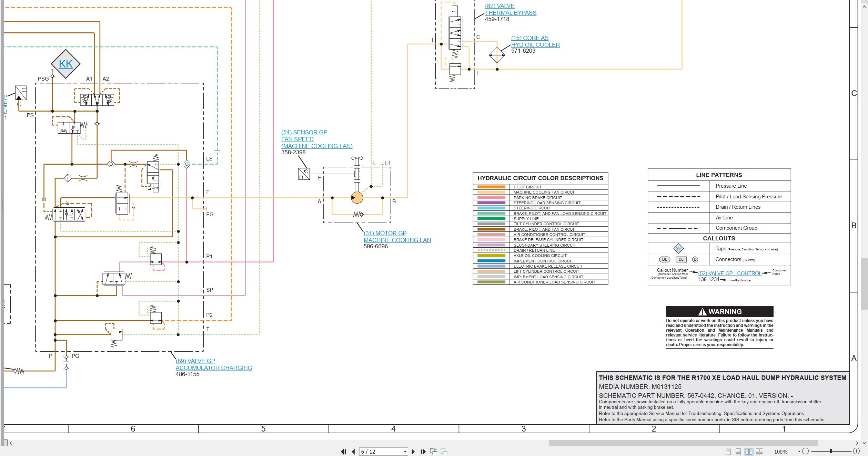
Task: Jump to the last page
Action: (423, 452)
